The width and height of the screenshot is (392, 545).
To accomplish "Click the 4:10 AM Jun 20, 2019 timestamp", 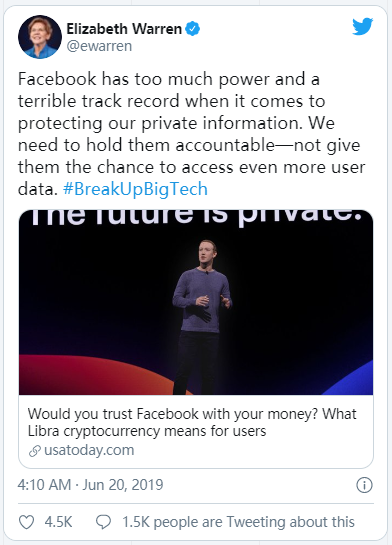I will coord(90,485).
